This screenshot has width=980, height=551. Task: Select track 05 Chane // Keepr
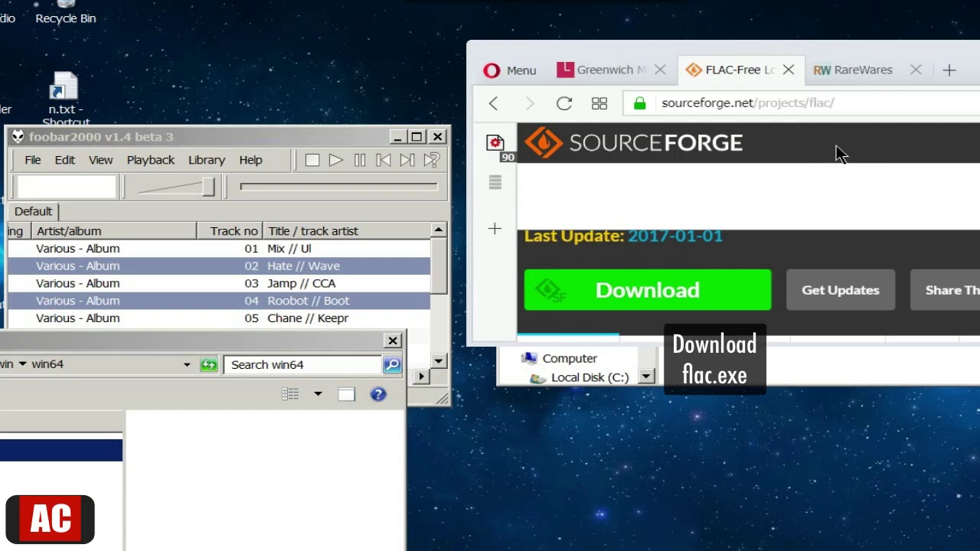coord(219,318)
